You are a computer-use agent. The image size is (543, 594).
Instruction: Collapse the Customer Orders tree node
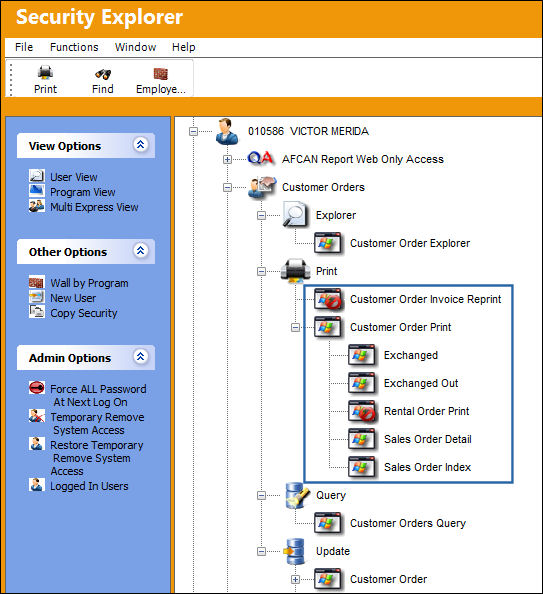click(227, 188)
